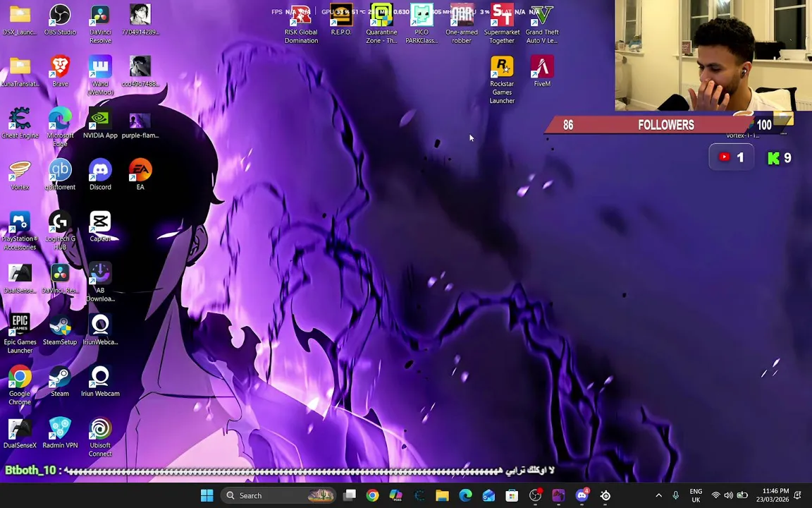
Task: Open the Cheat Engine desktop shortcut
Action: click(x=20, y=123)
